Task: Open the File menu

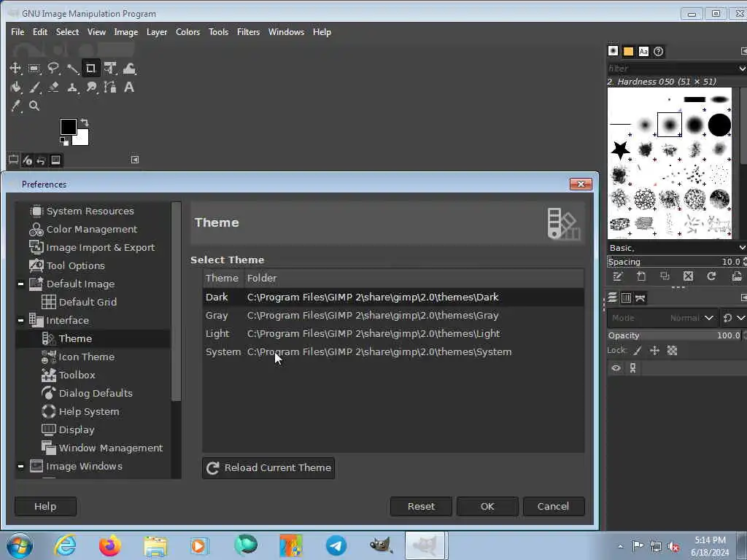Action: point(18,32)
